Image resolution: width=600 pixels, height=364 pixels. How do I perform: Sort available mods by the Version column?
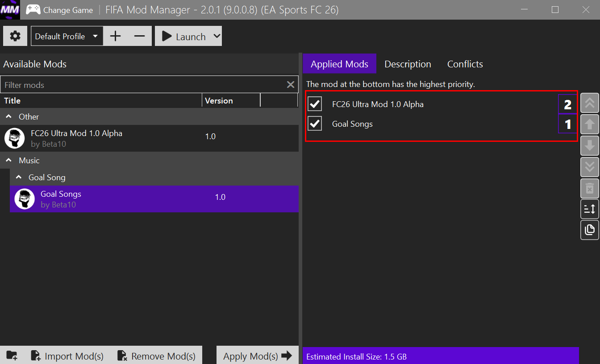[231, 101]
